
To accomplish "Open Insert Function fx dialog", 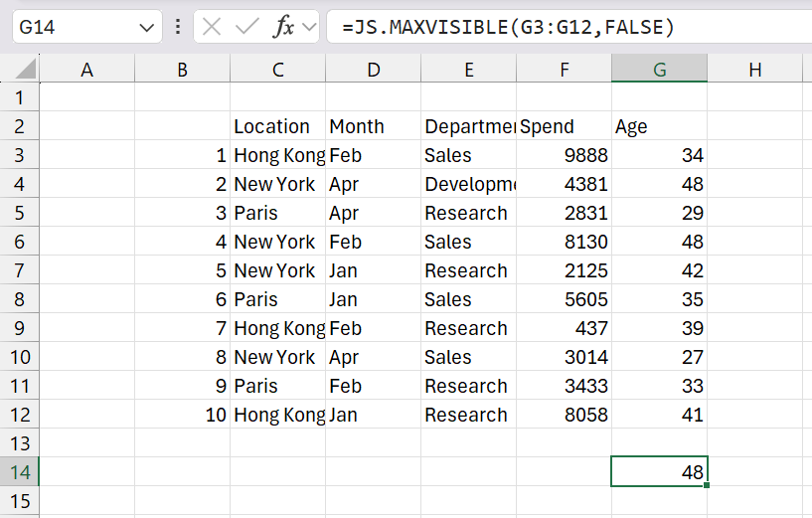I will pyautogui.click(x=283, y=27).
